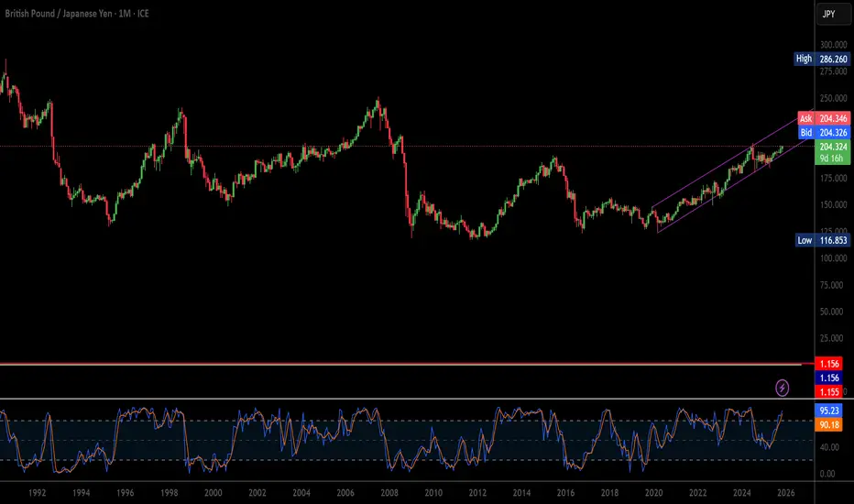Click the purple lightning bolt icon
854x504 pixels.
point(783,388)
